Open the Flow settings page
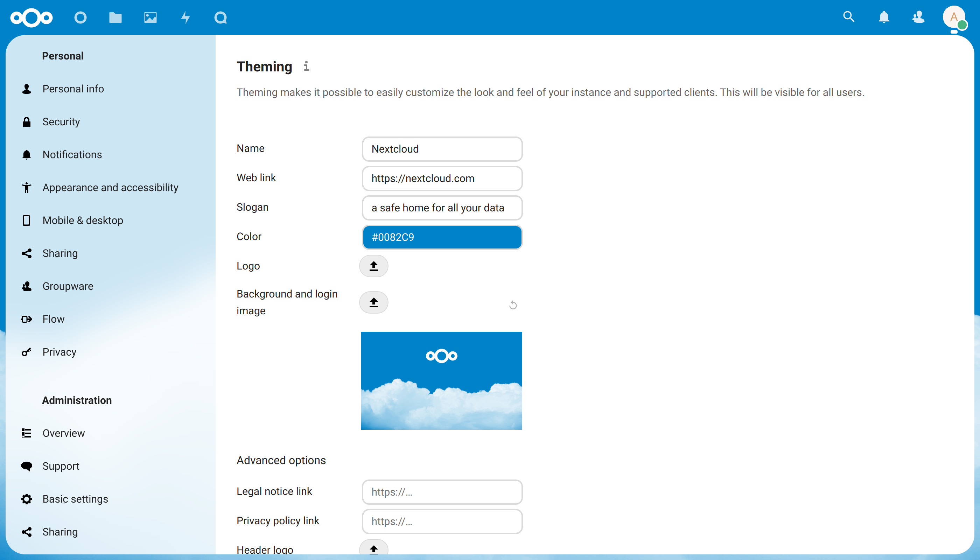The image size is (980, 560). [53, 319]
